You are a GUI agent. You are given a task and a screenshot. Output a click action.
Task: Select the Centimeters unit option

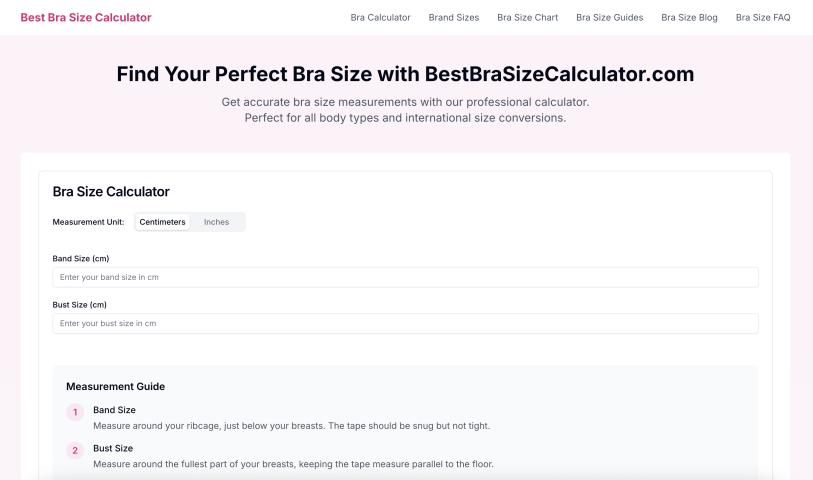click(x=162, y=222)
